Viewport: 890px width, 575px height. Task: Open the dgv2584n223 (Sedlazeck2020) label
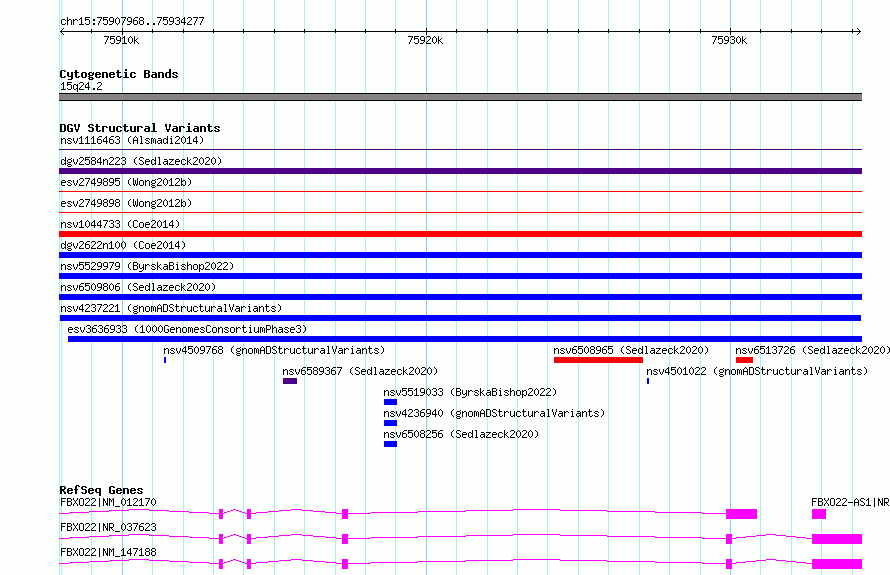(x=141, y=161)
